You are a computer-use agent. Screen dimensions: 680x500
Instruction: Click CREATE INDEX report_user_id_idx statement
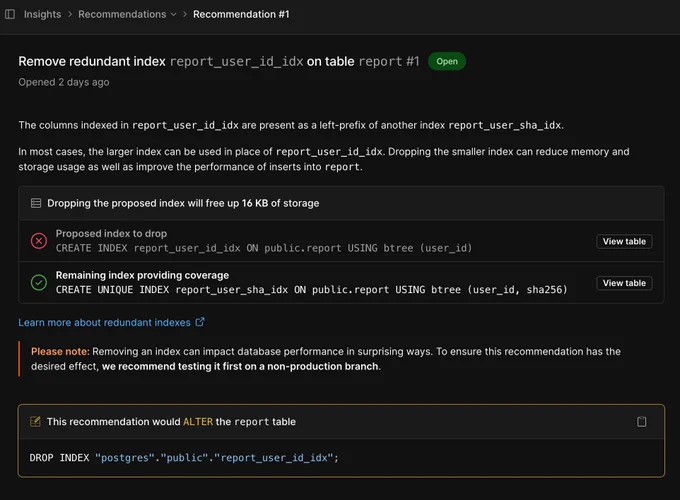[264, 248]
